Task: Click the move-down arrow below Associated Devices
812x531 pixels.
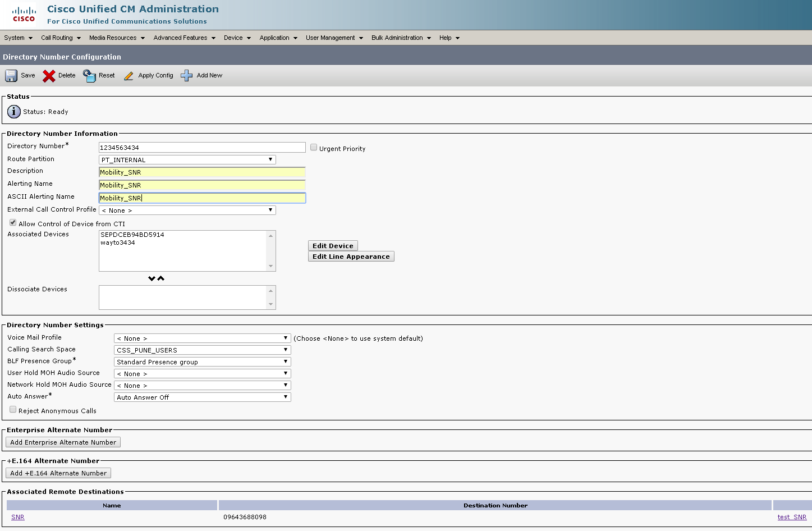Action: (x=152, y=278)
